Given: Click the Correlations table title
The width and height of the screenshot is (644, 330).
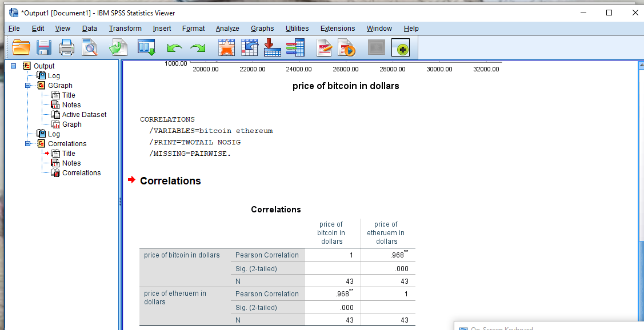Looking at the screenshot, I should (x=275, y=210).
